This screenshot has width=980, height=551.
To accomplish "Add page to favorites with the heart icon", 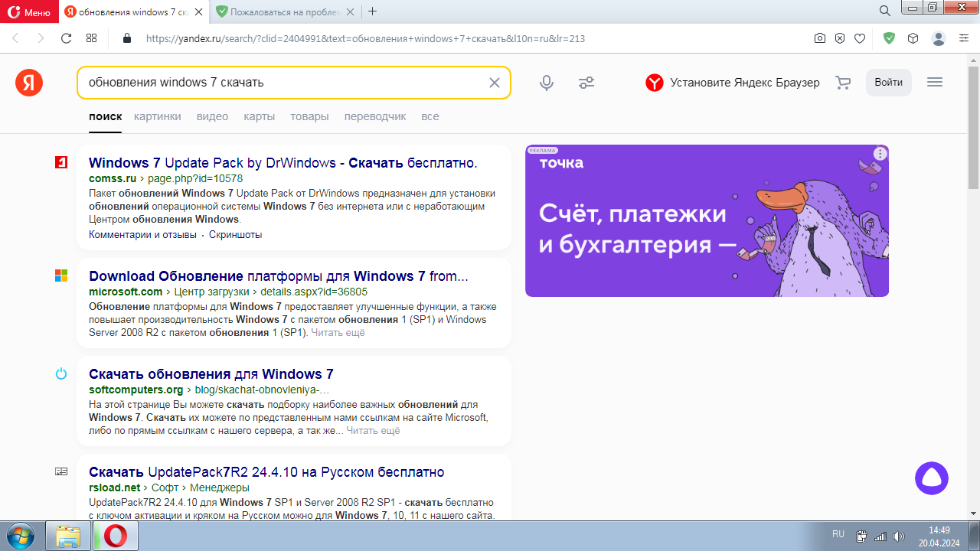I will pos(861,37).
